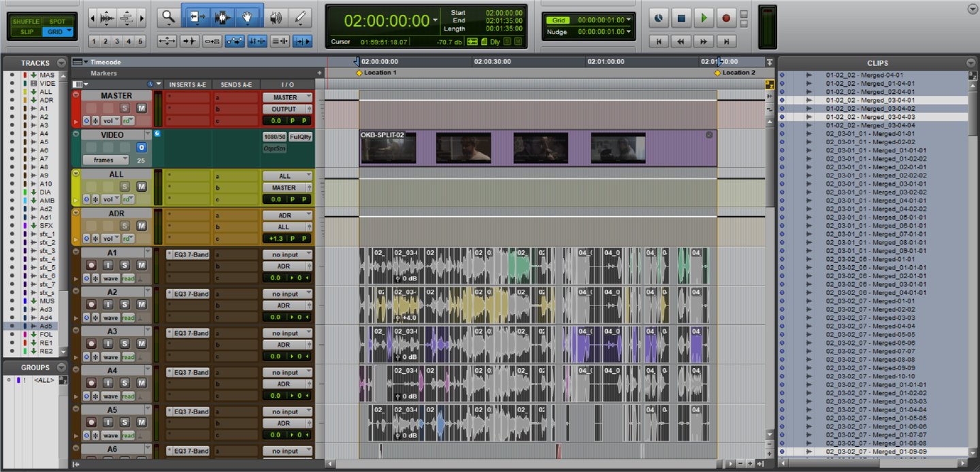Toggle Grid edit mode
This screenshot has width=980, height=472.
click(x=57, y=31)
